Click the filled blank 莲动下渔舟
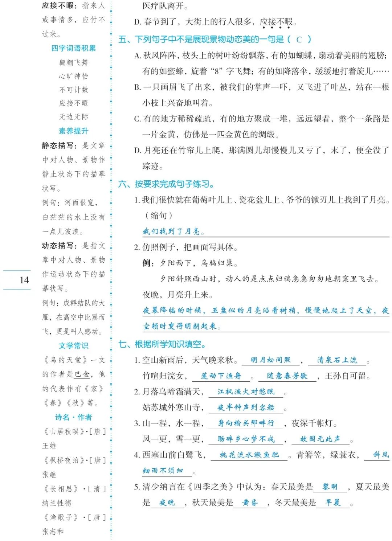 click(221, 376)
